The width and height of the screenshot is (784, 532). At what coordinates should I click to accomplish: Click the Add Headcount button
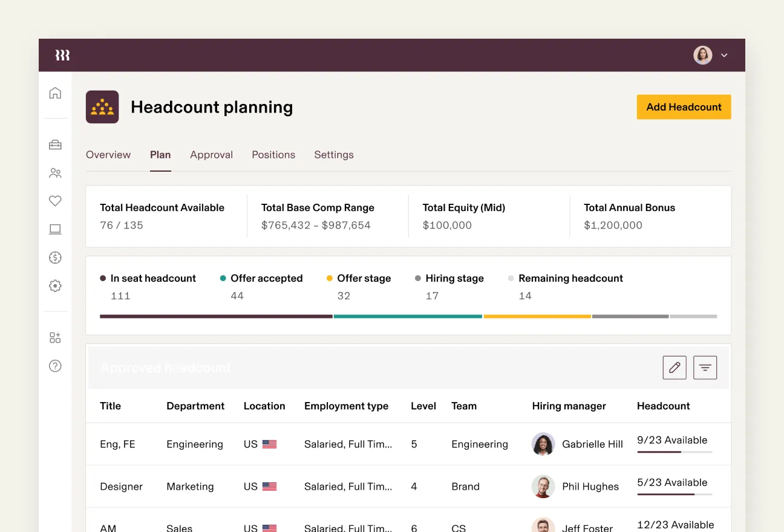684,107
